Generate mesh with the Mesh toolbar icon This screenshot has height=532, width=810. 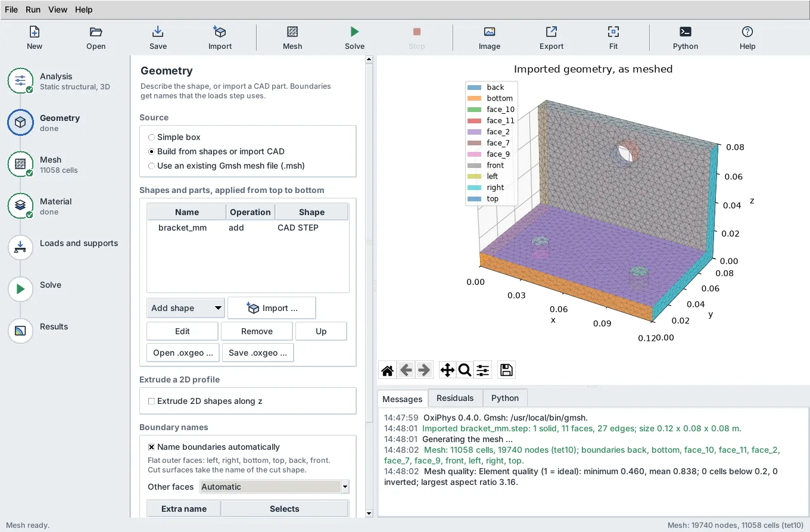pyautogui.click(x=292, y=32)
